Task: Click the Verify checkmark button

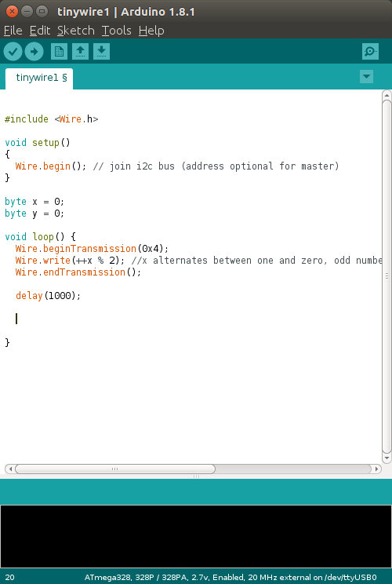Action: [13, 51]
